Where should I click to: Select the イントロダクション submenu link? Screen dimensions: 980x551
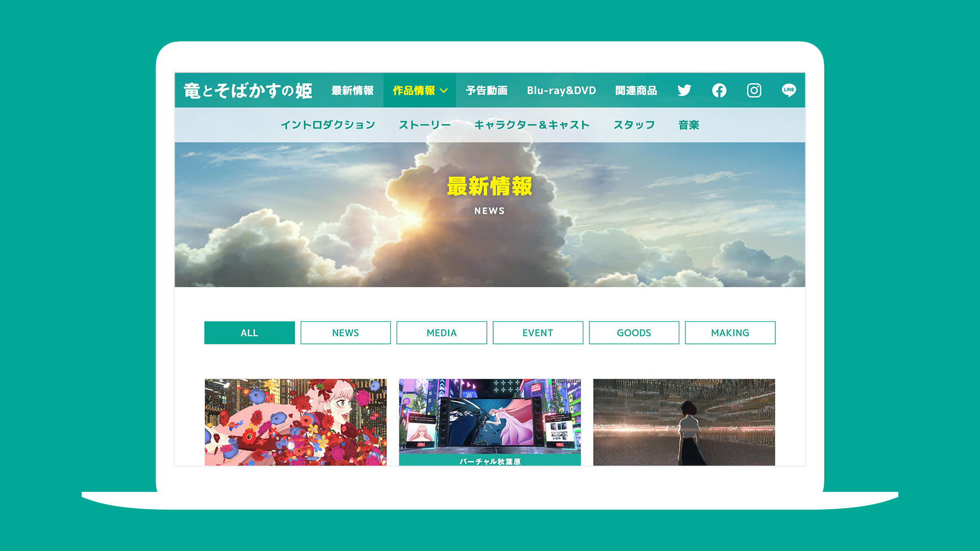[x=328, y=125]
